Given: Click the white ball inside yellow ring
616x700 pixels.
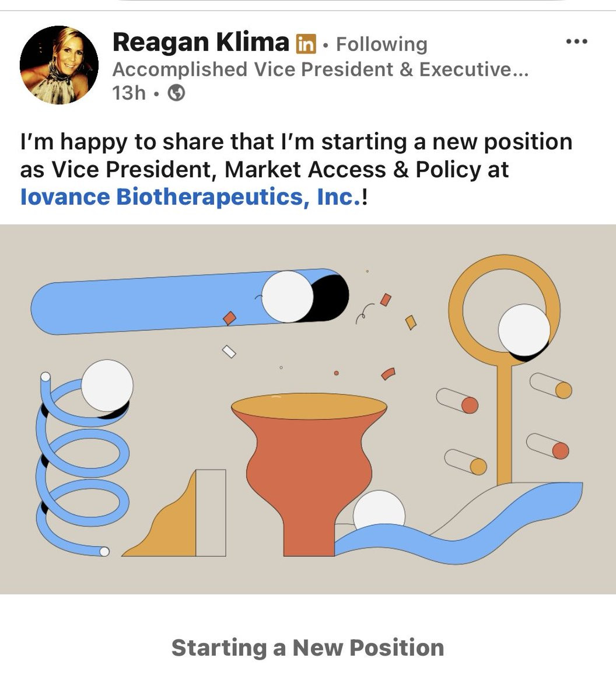Looking at the screenshot, I should [x=524, y=330].
